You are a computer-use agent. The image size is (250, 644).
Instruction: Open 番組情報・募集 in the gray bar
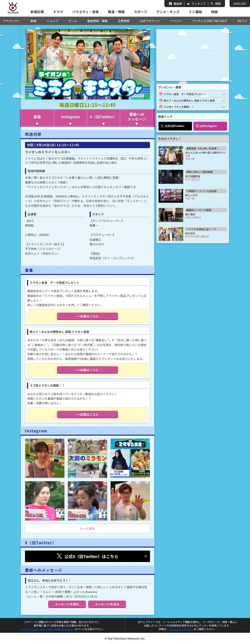pyautogui.click(x=97, y=21)
